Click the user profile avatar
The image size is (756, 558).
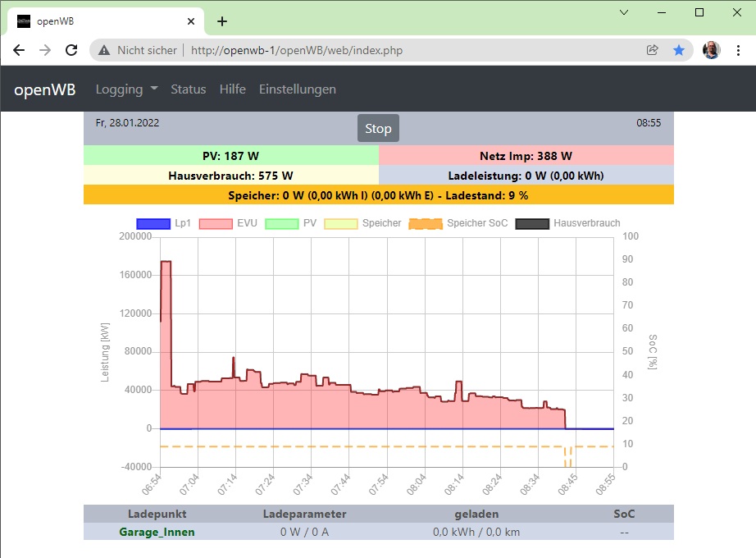pyautogui.click(x=711, y=50)
